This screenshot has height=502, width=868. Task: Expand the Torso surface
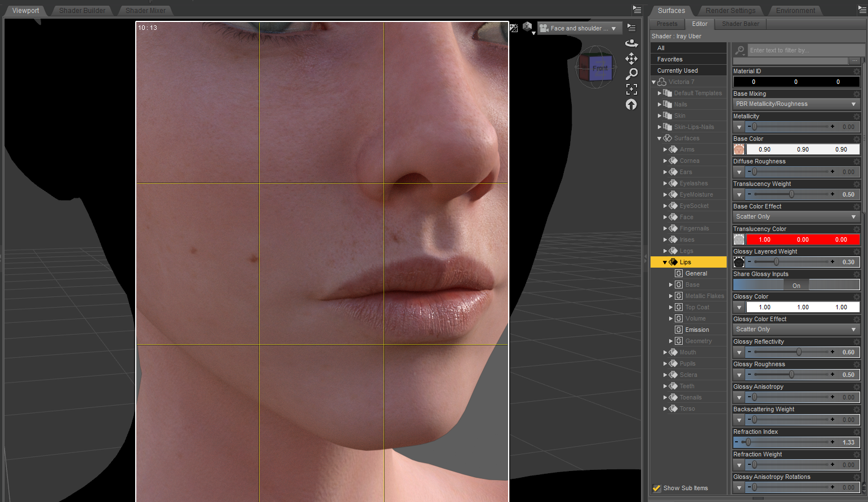click(665, 408)
